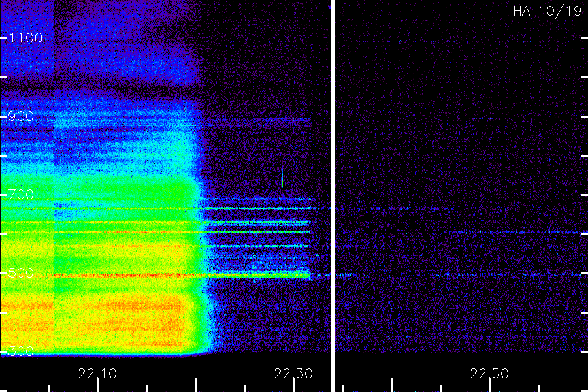Click the HA 10/19 label
The height and width of the screenshot is (392, 588).
point(547,11)
